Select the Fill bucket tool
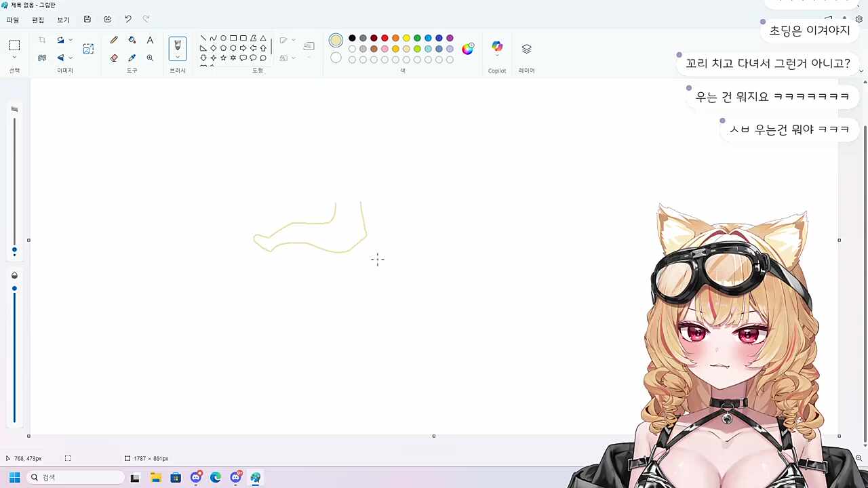Screen dimensions: 868x488 point(132,40)
